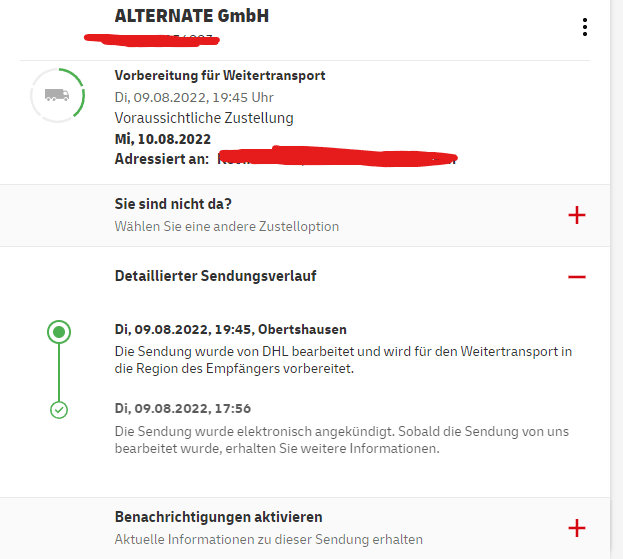Click the filled green current-status timeline marker
Screen dimensions: 623x559
click(x=59, y=332)
